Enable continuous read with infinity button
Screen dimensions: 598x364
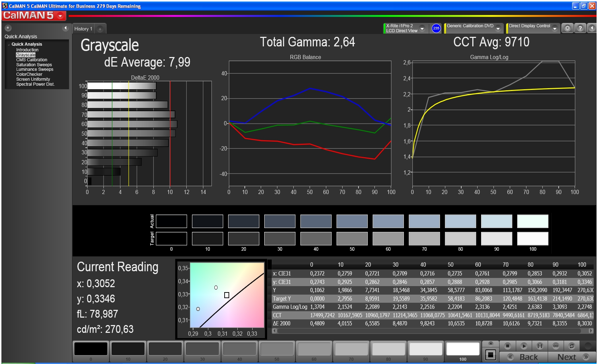click(x=555, y=346)
